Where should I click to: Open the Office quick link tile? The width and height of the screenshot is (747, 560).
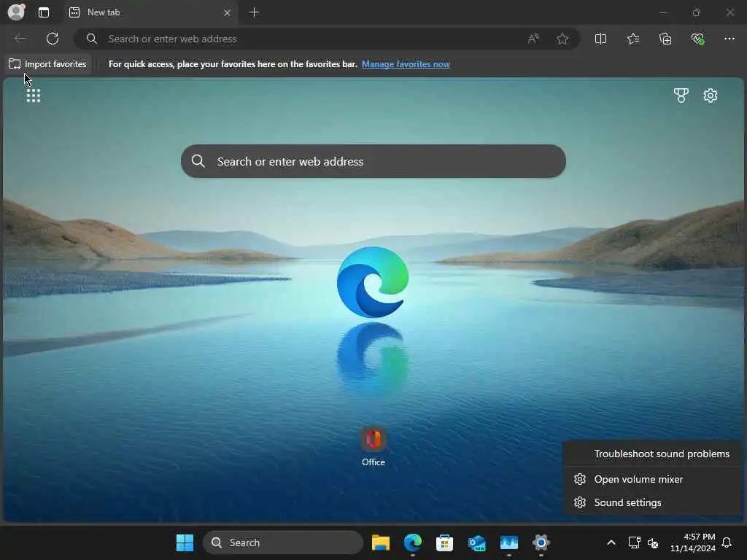click(x=373, y=447)
